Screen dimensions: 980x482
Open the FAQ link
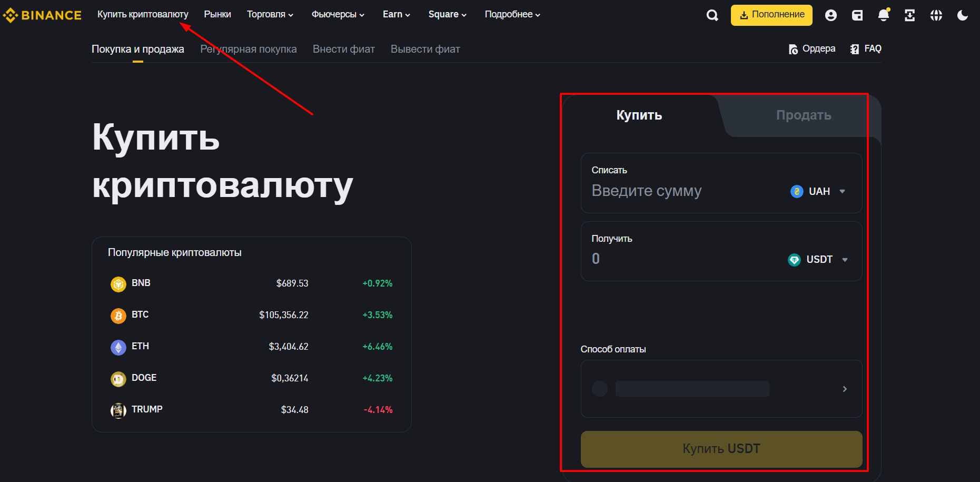tap(866, 48)
